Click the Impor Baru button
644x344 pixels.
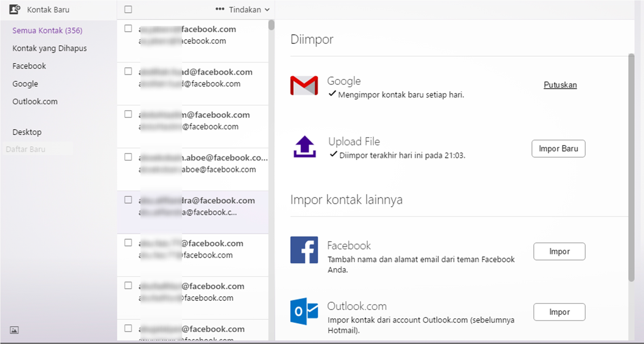point(558,148)
